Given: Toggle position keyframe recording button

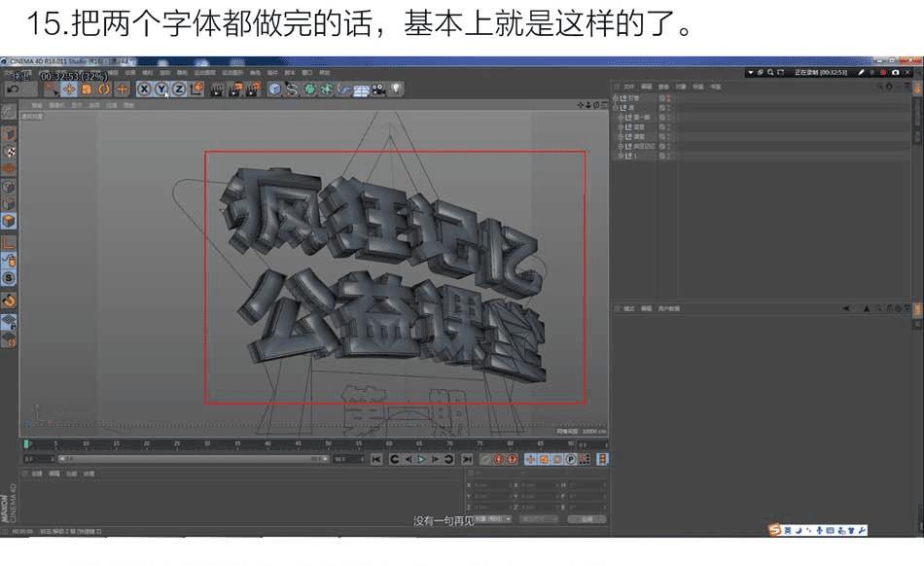Looking at the screenshot, I should [x=530, y=459].
